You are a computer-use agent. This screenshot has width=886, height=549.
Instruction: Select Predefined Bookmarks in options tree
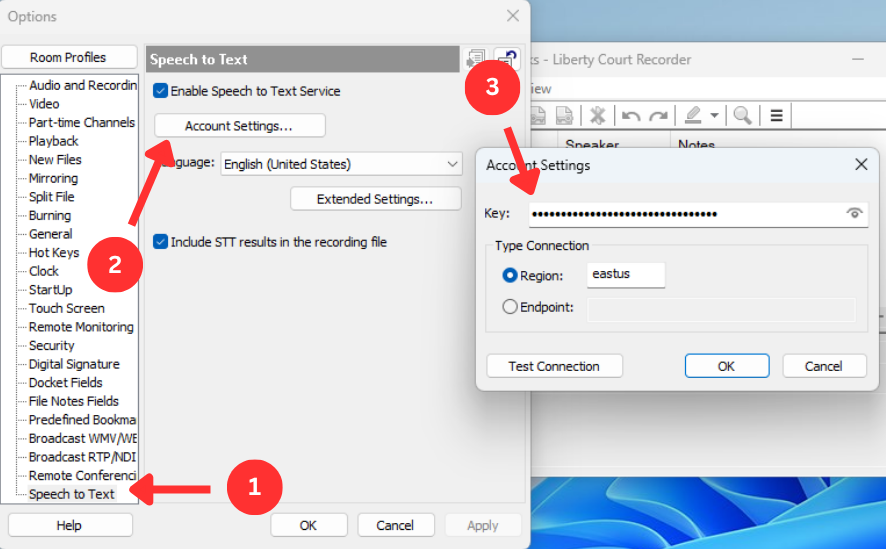click(82, 420)
